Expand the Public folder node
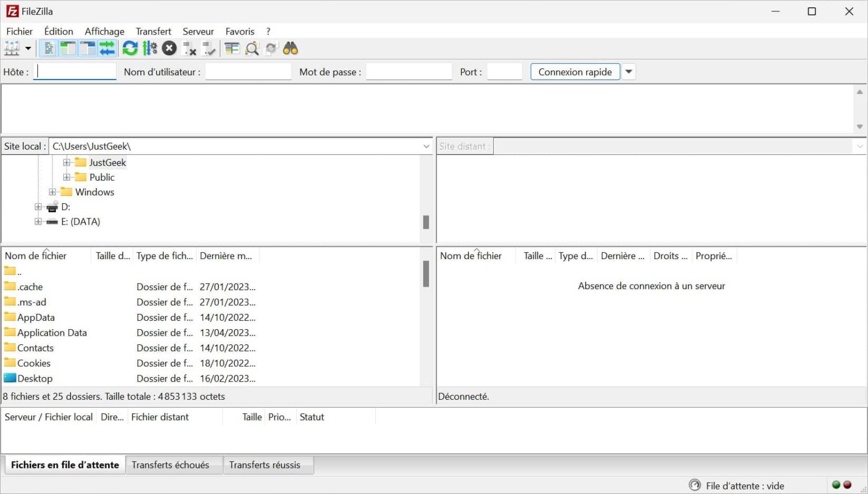This screenshot has width=868, height=494. [67, 177]
